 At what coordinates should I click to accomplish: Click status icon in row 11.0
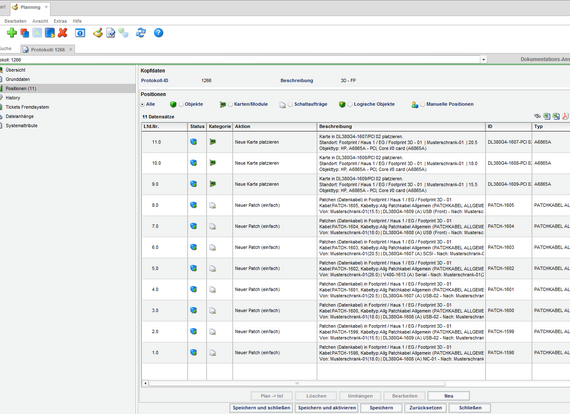(194, 142)
